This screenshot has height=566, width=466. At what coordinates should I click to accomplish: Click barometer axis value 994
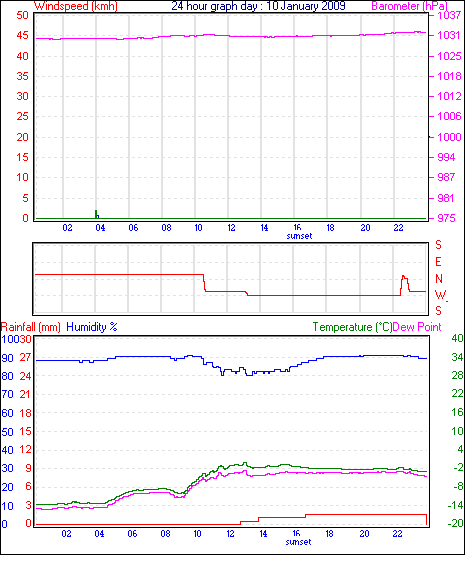[446, 157]
